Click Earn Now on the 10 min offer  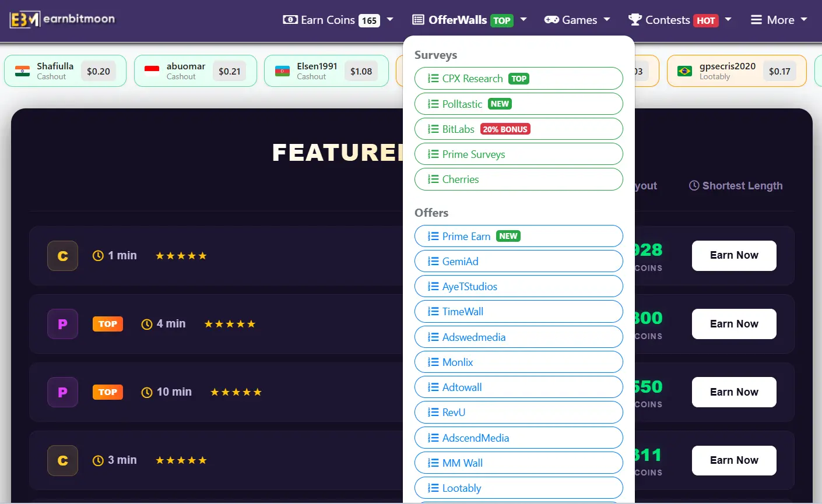coord(734,392)
